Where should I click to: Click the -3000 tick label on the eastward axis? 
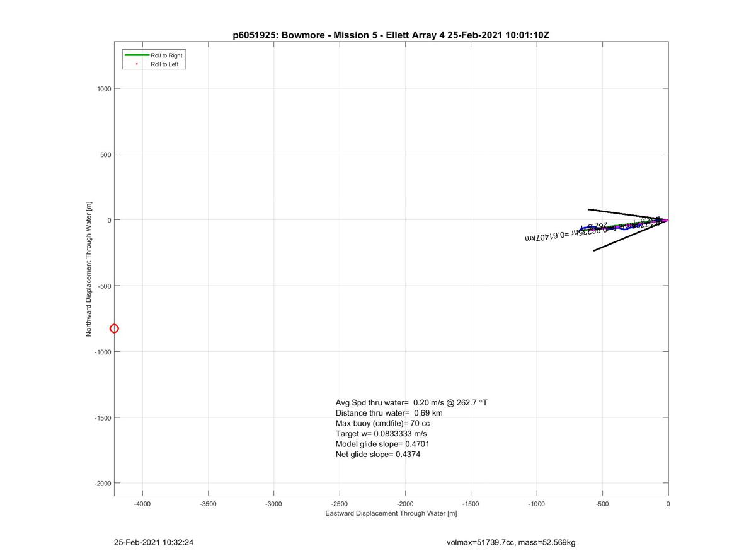click(x=273, y=504)
